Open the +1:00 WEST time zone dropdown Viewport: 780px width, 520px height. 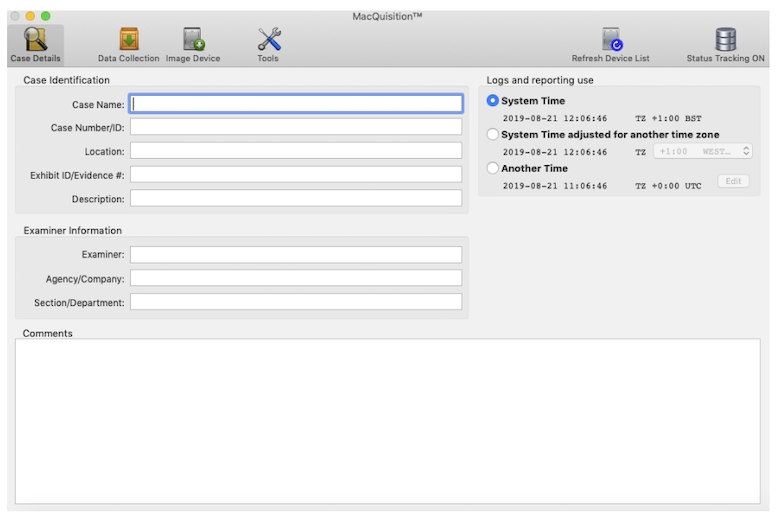coord(702,151)
